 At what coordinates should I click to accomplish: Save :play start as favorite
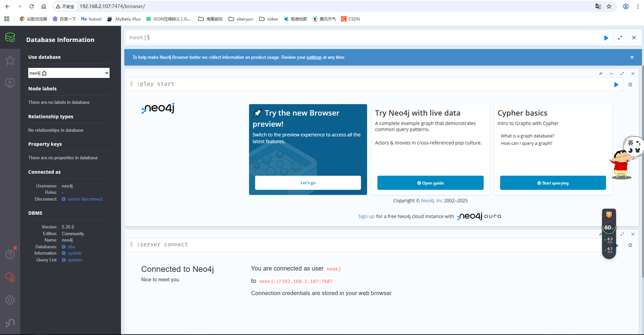(630, 85)
